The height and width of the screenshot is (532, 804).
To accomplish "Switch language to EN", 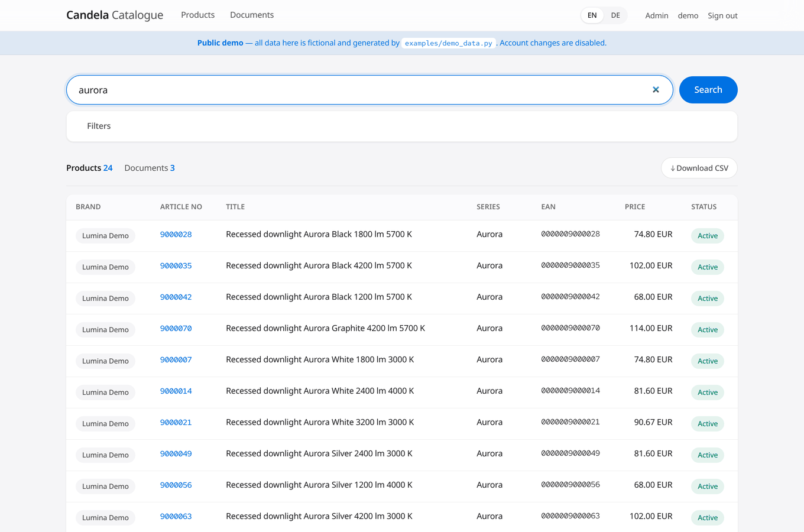I will click(592, 15).
